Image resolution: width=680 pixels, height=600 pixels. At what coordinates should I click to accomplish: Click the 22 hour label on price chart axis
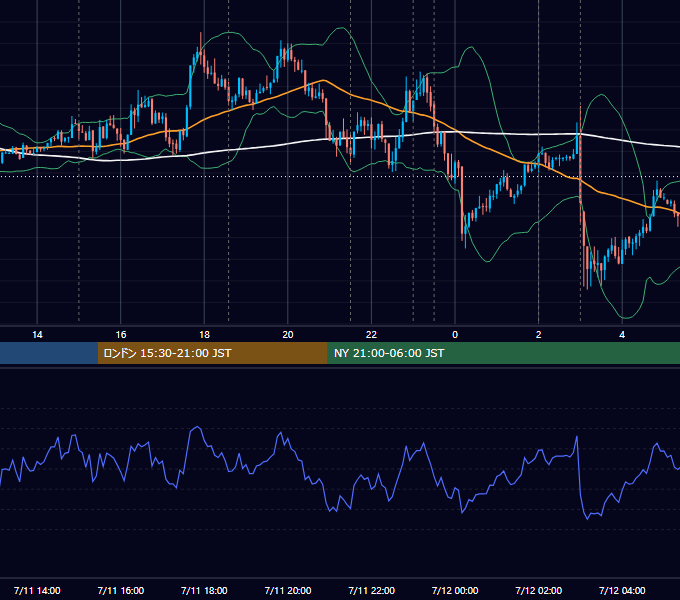(x=371, y=335)
